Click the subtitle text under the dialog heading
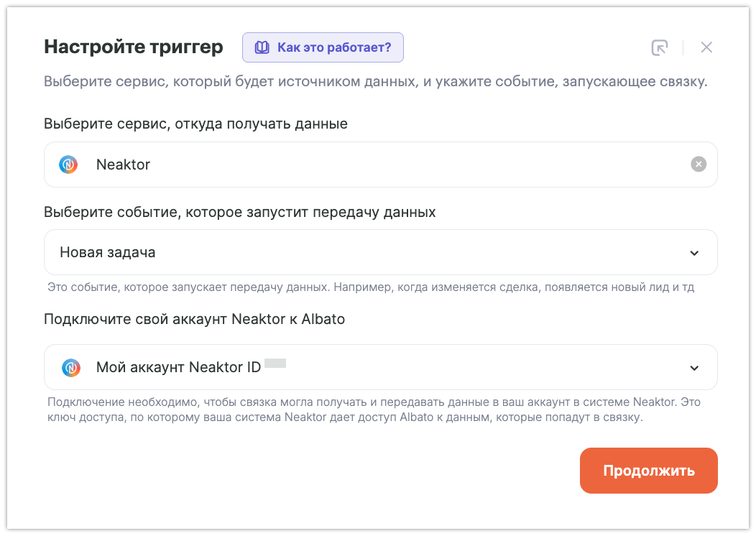756x536 pixels. pyautogui.click(x=375, y=81)
